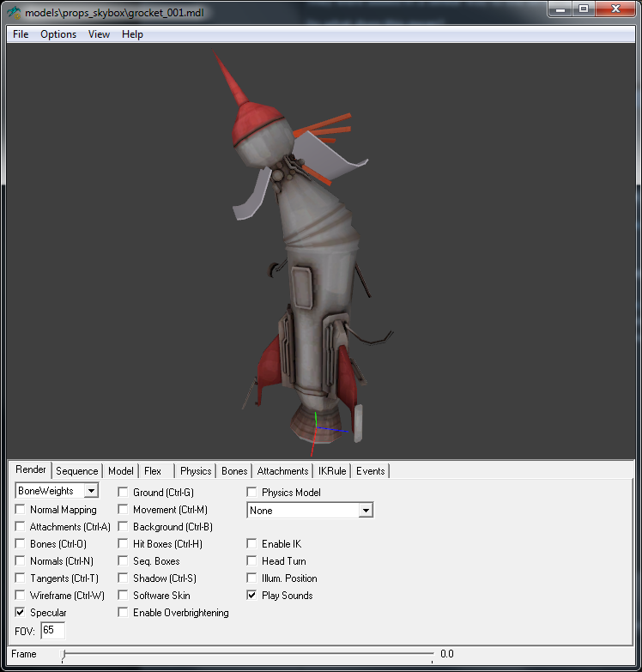Enable Hit Boxes (Ctrl-H) display
The height and width of the screenshot is (672, 642).
(x=123, y=544)
